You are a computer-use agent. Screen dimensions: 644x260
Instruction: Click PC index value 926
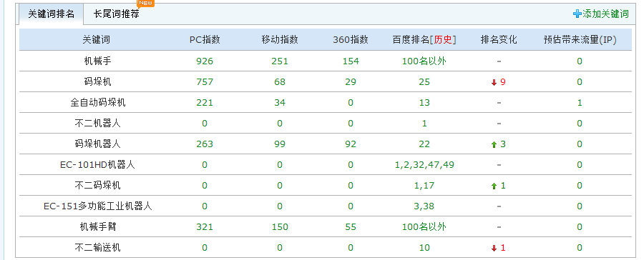(205, 61)
